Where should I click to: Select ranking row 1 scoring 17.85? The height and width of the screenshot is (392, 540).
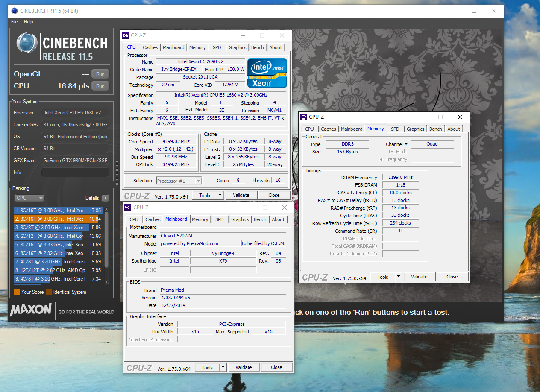58,211
